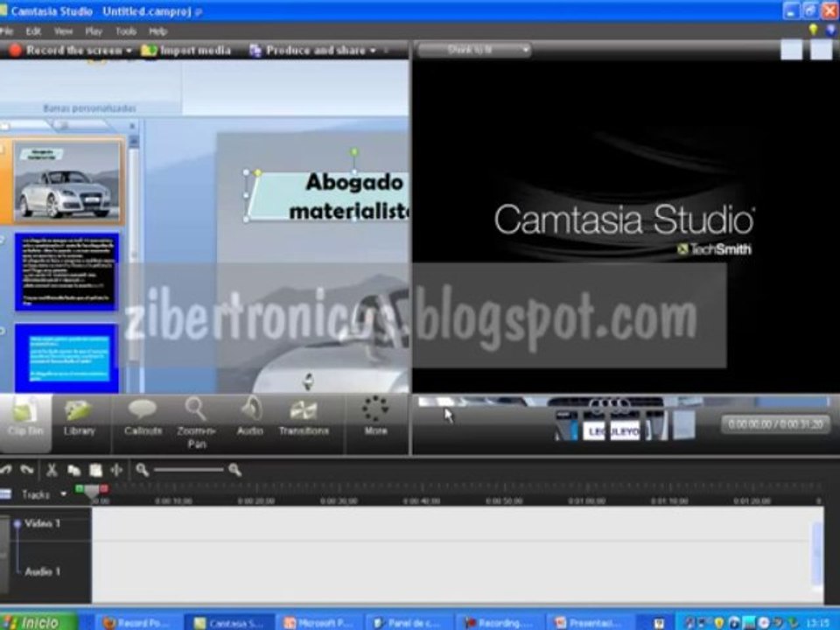
Task: Click the timeline zoom out magnifier
Action: (x=142, y=470)
